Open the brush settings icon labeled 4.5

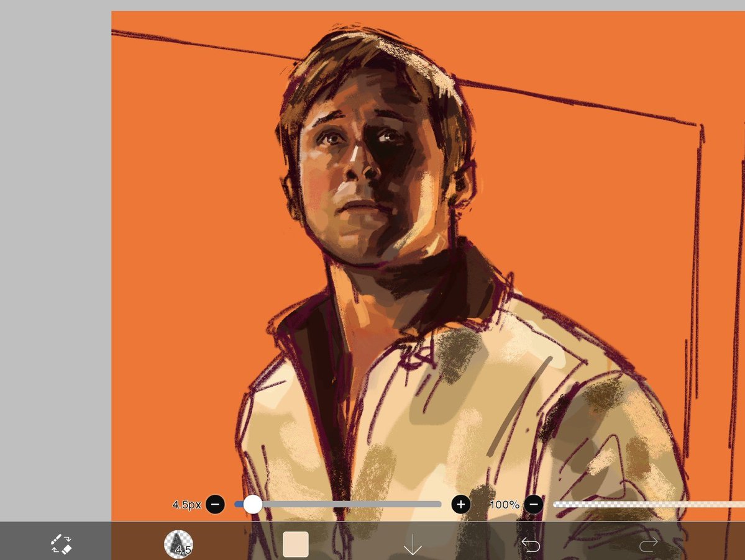[178, 544]
